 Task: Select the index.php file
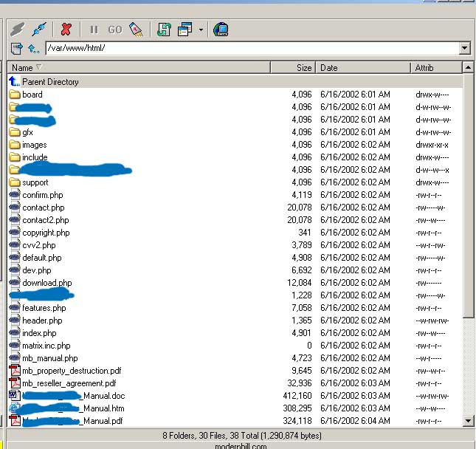point(39,333)
